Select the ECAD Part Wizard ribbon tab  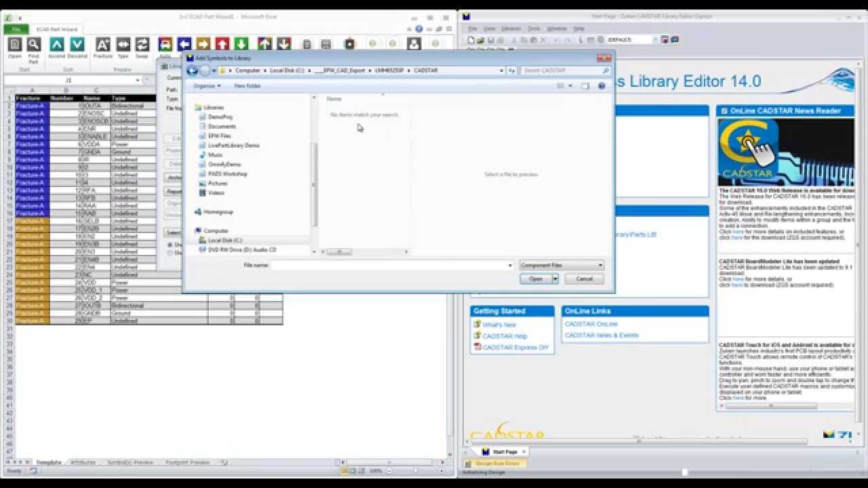coord(57,29)
